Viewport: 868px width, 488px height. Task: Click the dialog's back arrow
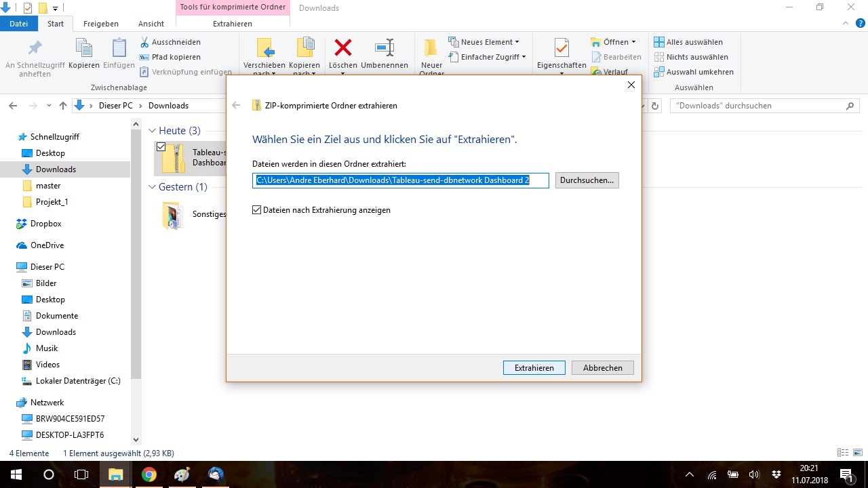pos(236,105)
